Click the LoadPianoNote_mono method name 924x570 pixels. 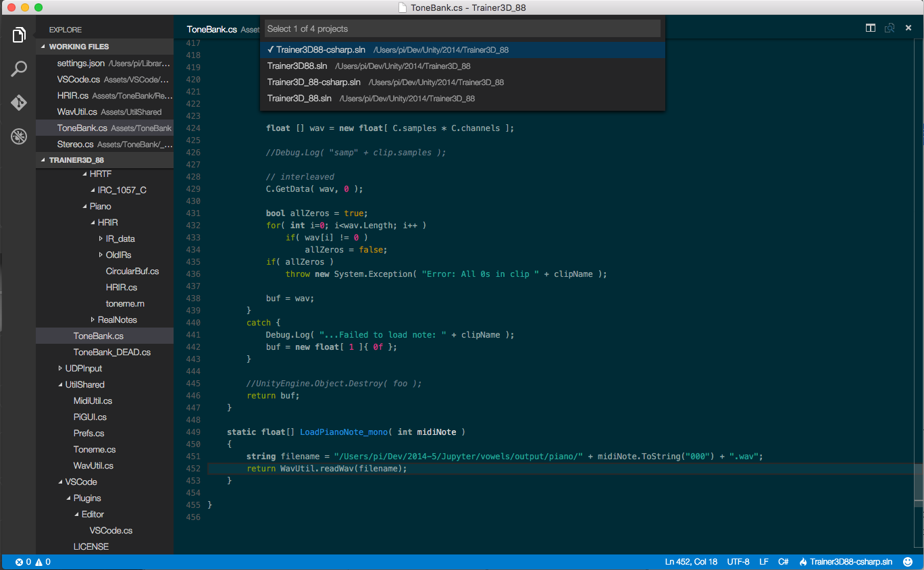pos(344,432)
